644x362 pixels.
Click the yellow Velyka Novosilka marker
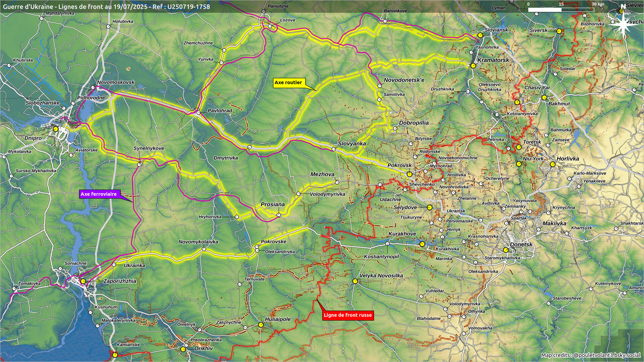(x=355, y=281)
